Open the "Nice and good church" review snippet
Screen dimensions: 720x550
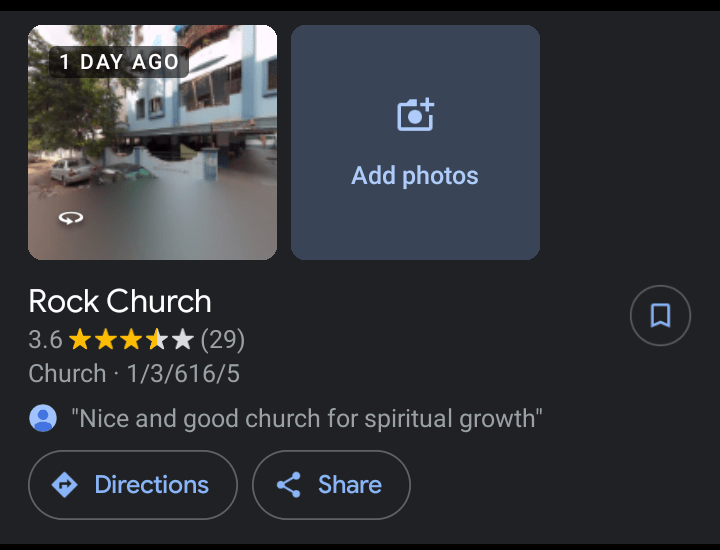(307, 418)
